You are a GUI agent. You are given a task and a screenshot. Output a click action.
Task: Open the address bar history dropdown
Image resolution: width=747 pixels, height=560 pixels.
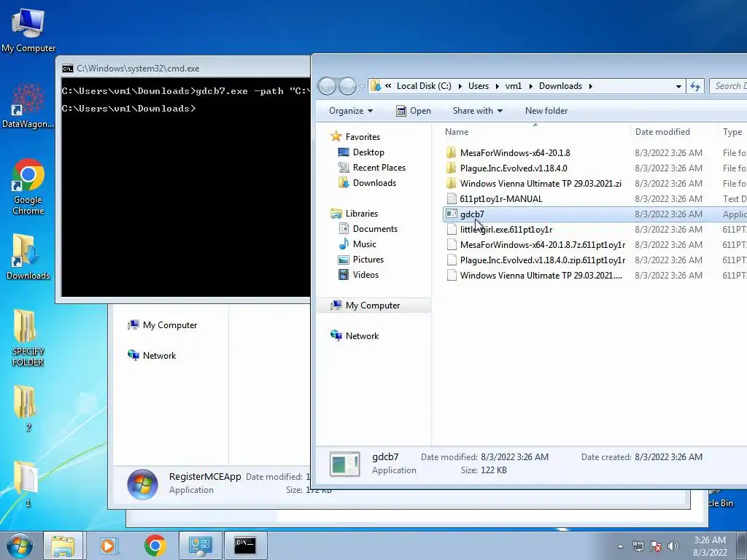[x=678, y=86]
